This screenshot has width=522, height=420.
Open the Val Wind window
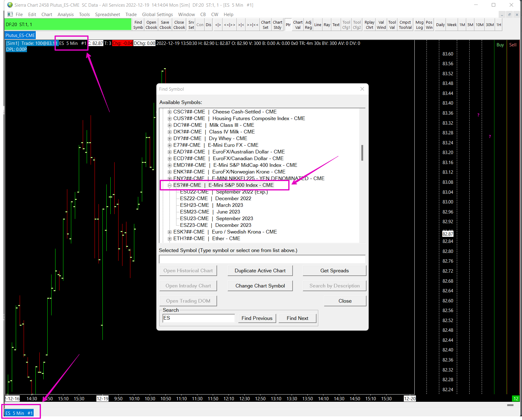[x=381, y=25]
